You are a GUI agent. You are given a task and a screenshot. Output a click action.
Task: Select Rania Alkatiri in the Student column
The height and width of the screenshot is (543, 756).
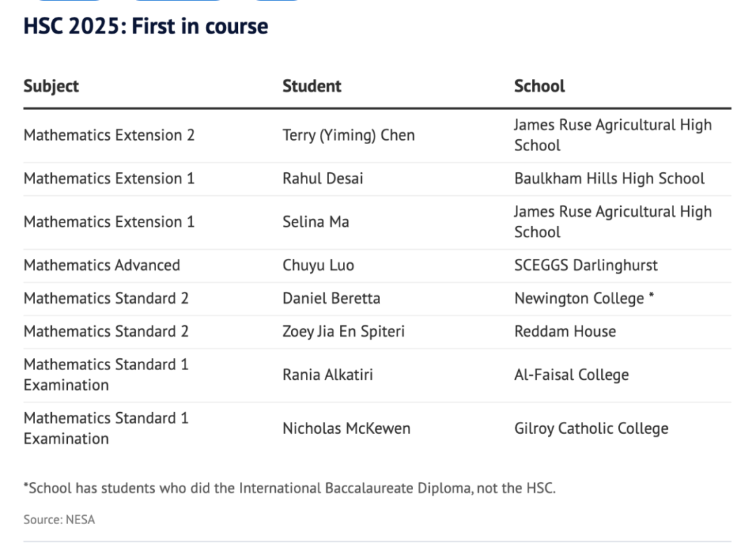point(328,374)
